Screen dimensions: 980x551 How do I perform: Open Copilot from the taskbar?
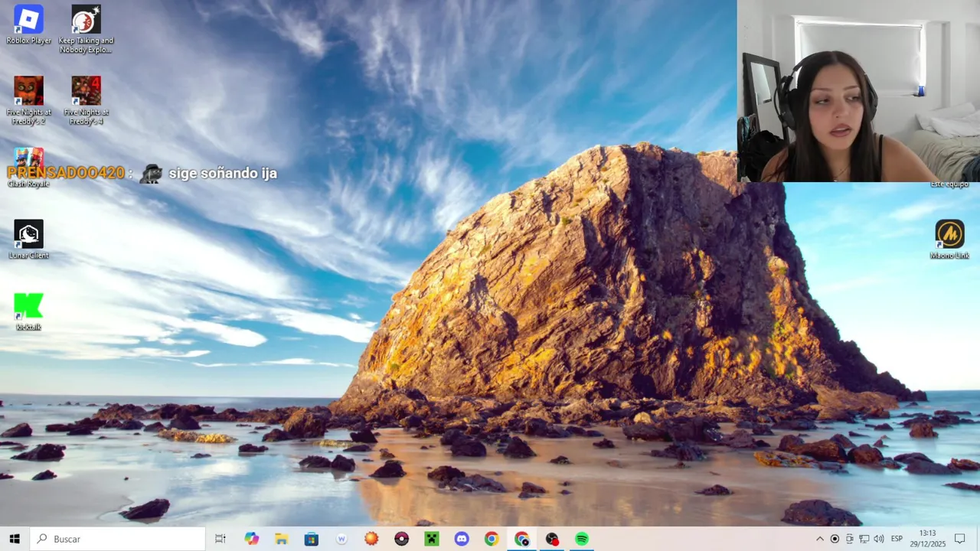pos(251,539)
